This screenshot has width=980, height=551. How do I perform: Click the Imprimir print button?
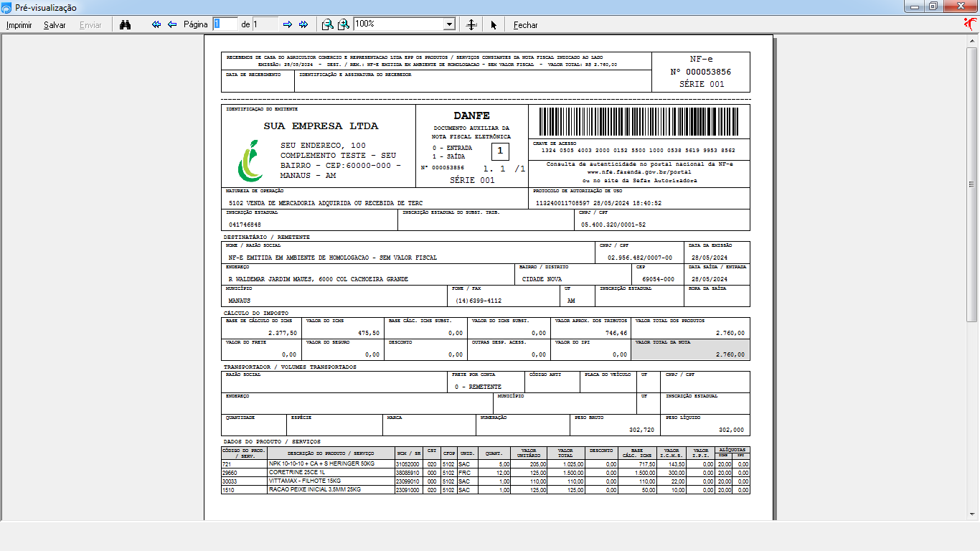(19, 25)
